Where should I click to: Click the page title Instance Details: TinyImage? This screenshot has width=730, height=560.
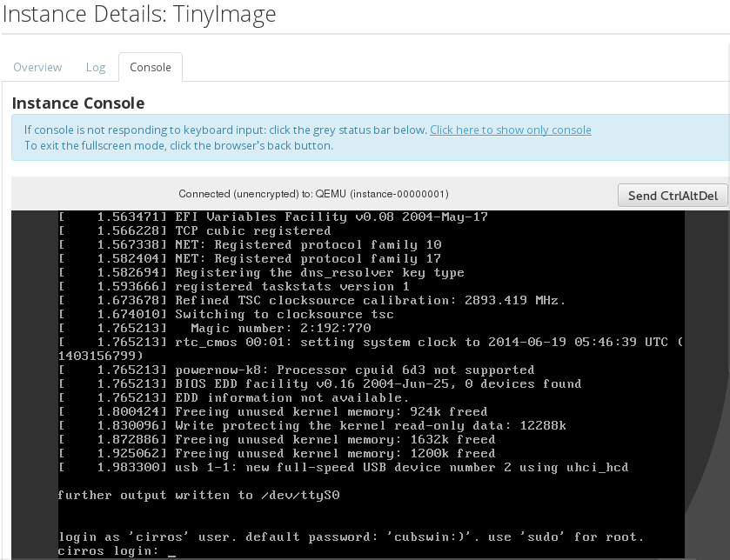click(x=138, y=14)
